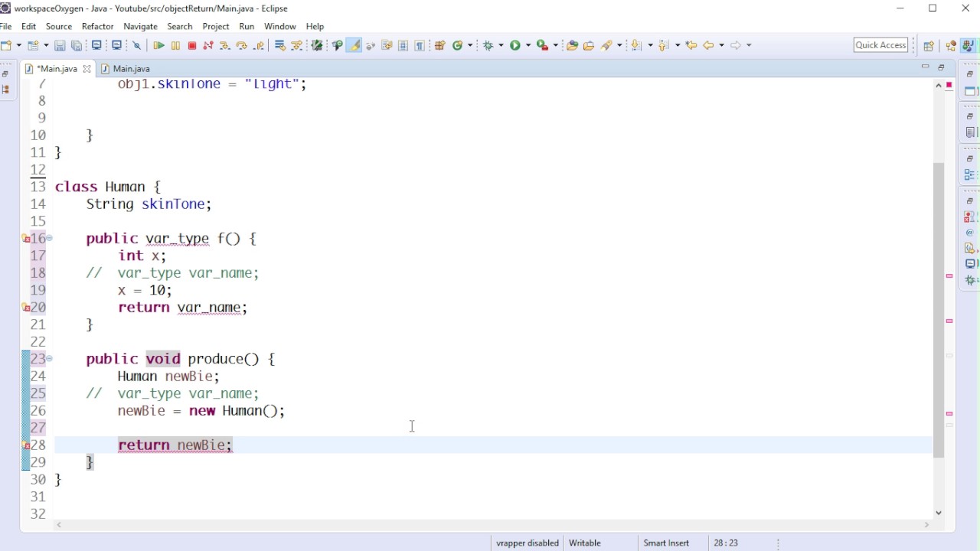Viewport: 980px width, 551px height.
Task: Open the External Tools dropdown arrow
Action: [555, 45]
